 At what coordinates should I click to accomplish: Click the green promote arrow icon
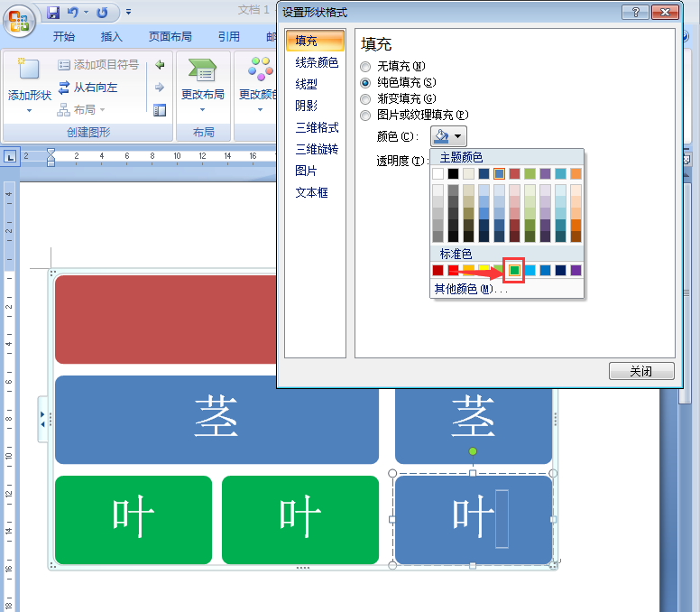tap(160, 65)
